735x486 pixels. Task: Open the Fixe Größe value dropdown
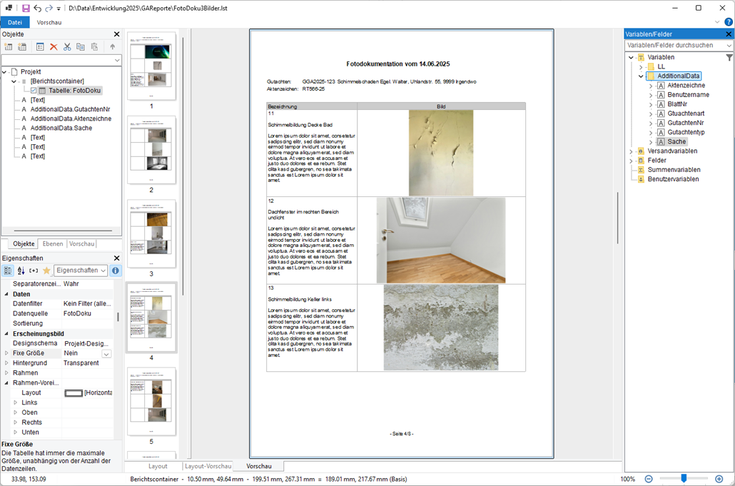tap(107, 353)
